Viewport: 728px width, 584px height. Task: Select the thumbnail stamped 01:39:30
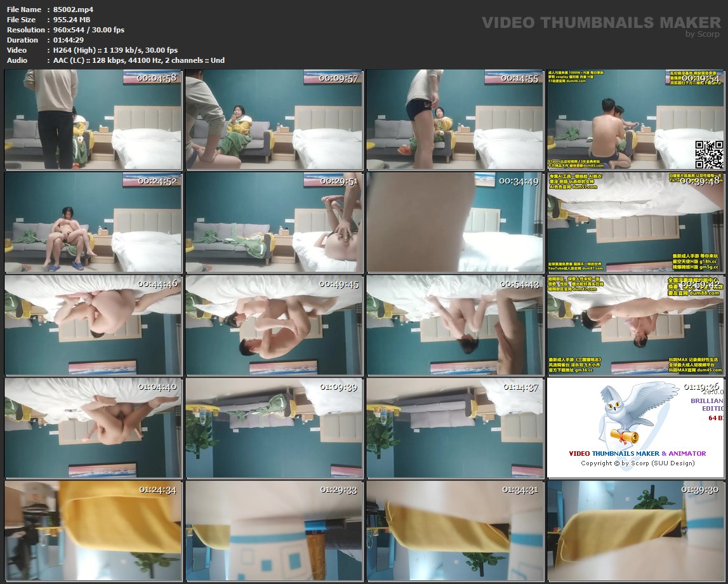click(635, 531)
